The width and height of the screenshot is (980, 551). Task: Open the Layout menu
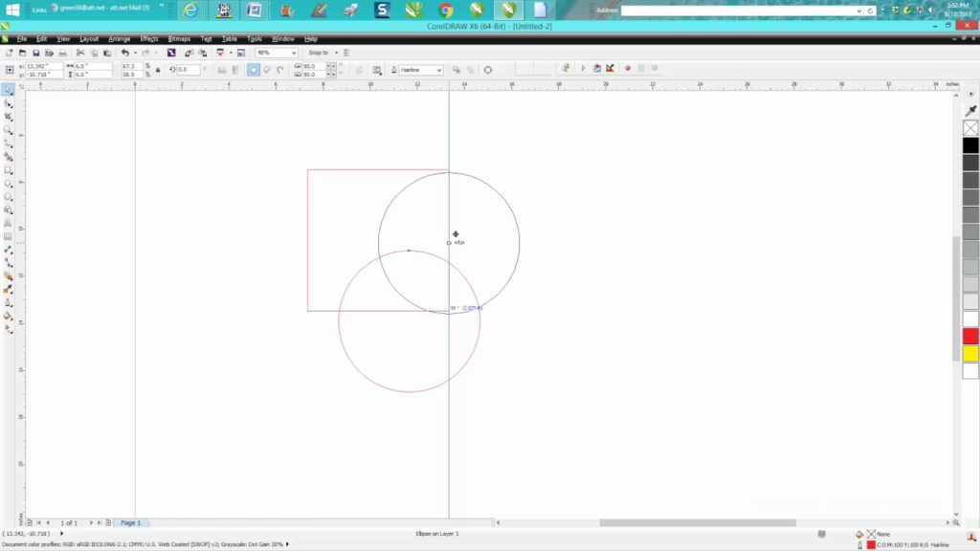click(x=89, y=38)
